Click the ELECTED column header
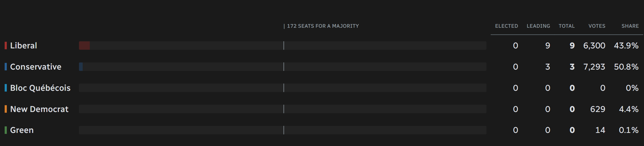The image size is (644, 146). pyautogui.click(x=506, y=26)
